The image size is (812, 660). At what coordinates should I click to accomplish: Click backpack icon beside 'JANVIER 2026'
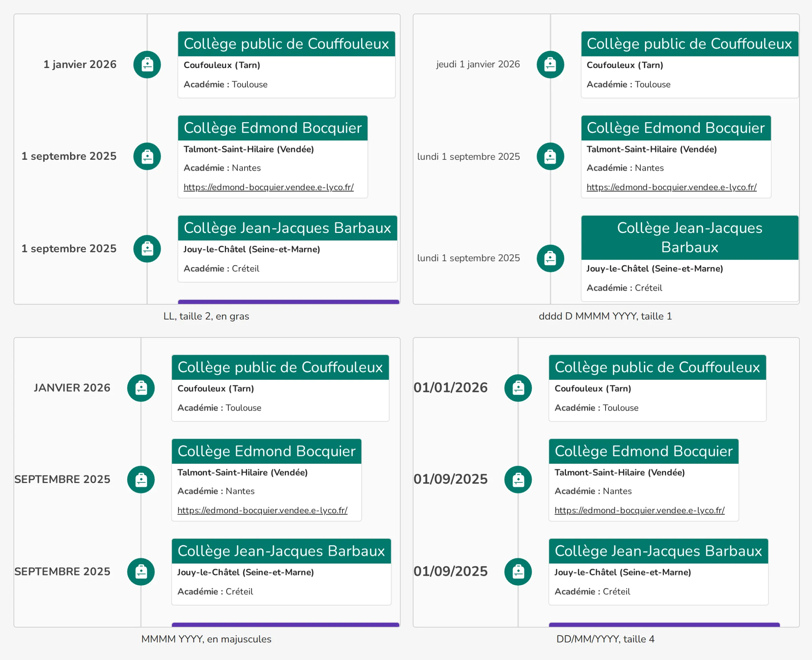point(141,388)
